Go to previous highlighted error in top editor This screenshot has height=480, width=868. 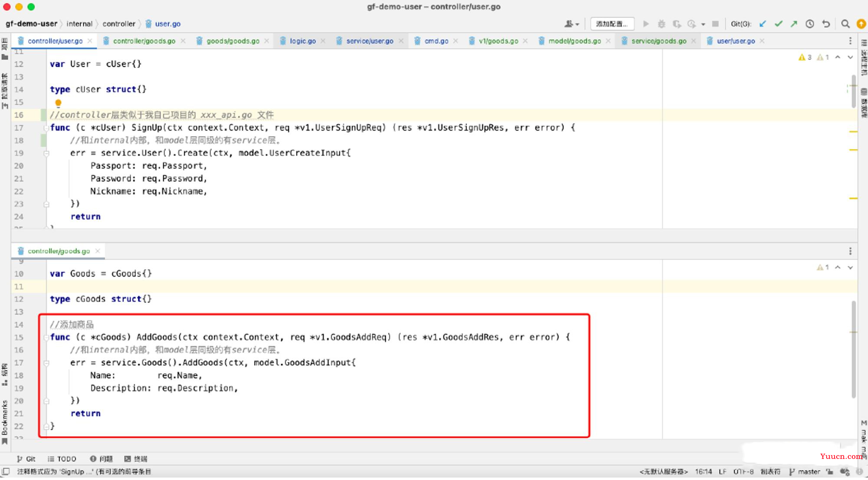838,57
